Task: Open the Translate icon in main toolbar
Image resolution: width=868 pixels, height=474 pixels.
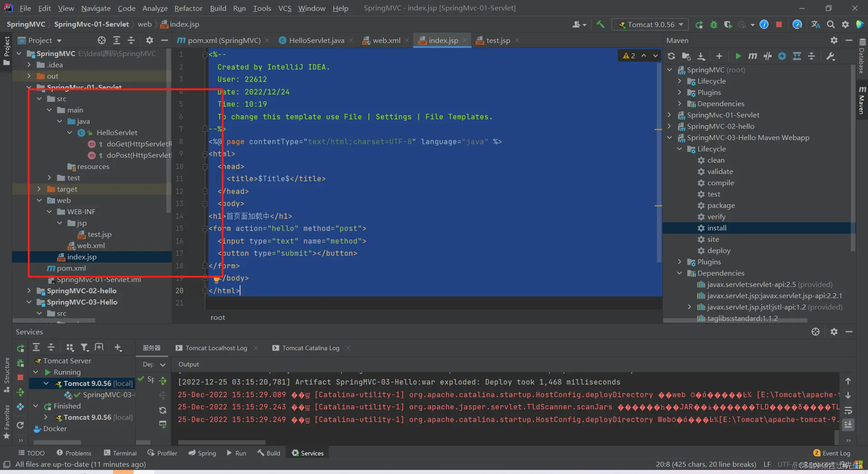Action: [816, 24]
